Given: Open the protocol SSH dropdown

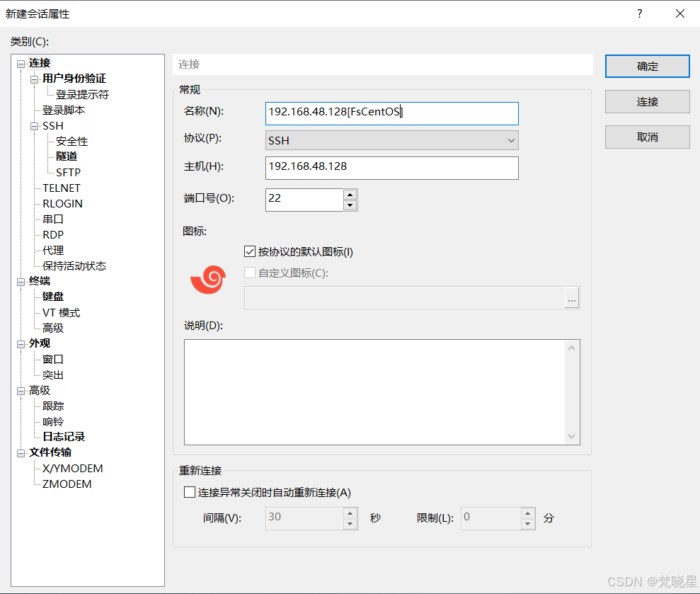Looking at the screenshot, I should coord(391,140).
